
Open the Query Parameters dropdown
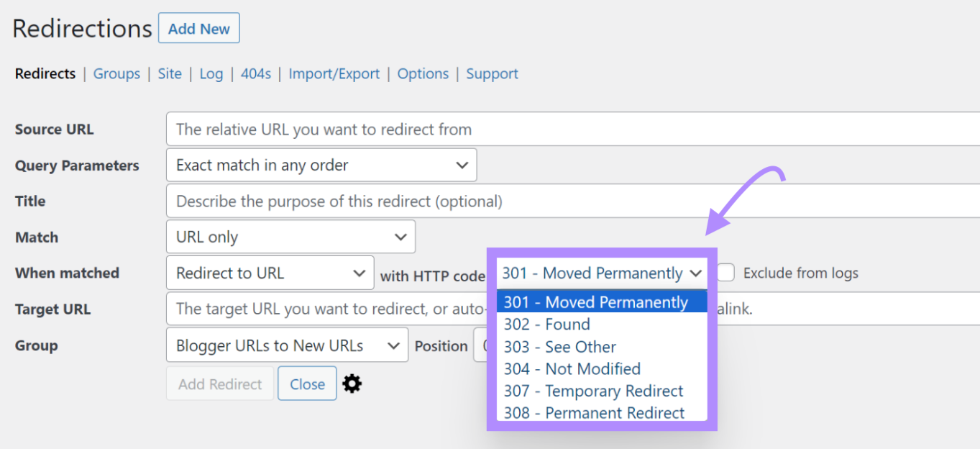[x=321, y=165]
